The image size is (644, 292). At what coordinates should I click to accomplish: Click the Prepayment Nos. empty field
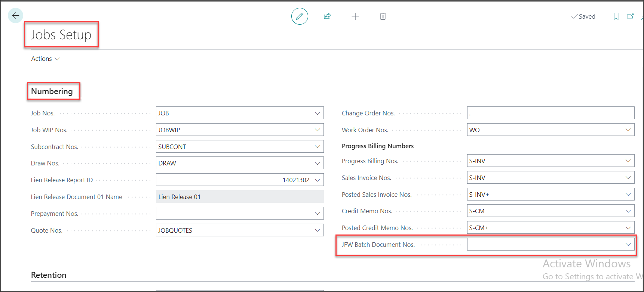[235, 214]
